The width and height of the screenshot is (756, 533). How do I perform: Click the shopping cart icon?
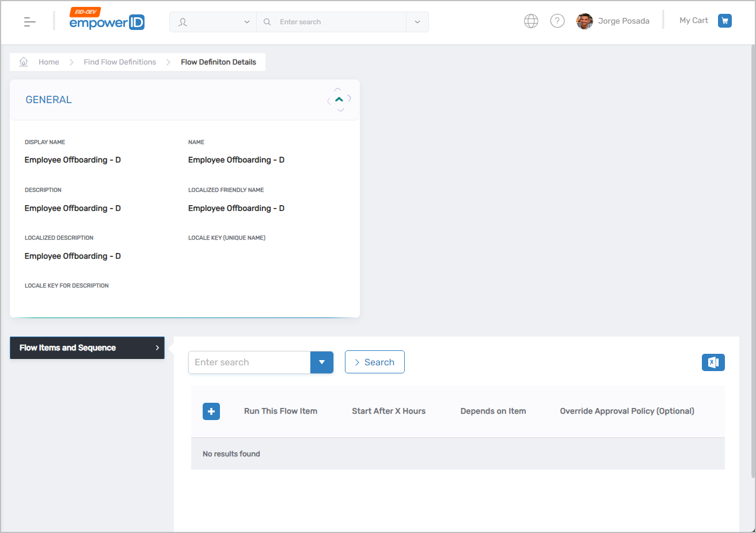(x=724, y=20)
